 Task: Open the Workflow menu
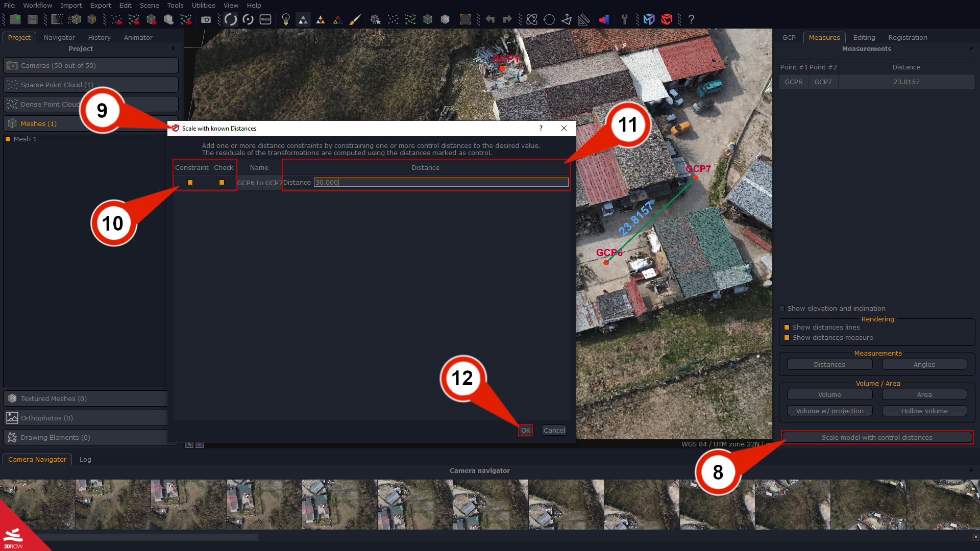37,5
